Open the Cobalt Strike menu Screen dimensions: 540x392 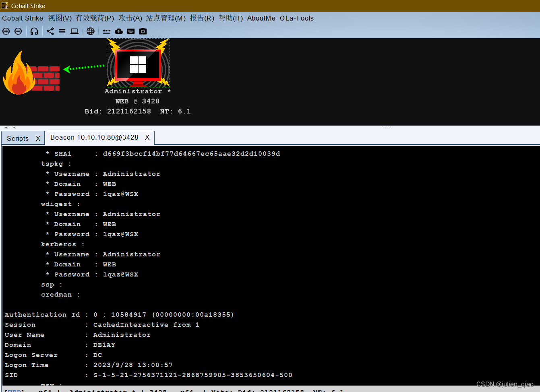point(23,18)
